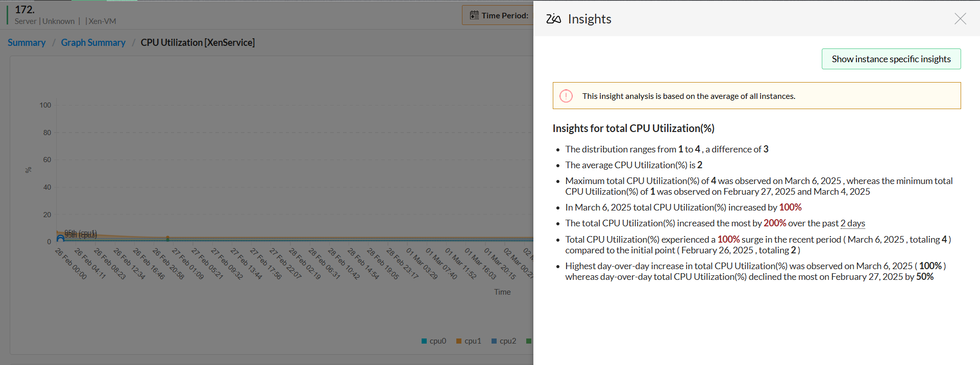Click the underlined "2 days" link
Viewport: 980px width, 365px height.
tap(852, 223)
